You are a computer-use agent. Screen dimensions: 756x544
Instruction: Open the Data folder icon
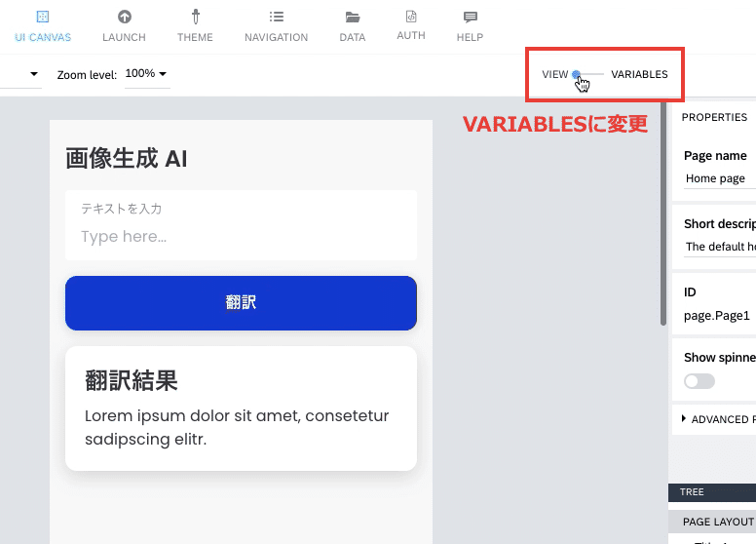click(353, 18)
